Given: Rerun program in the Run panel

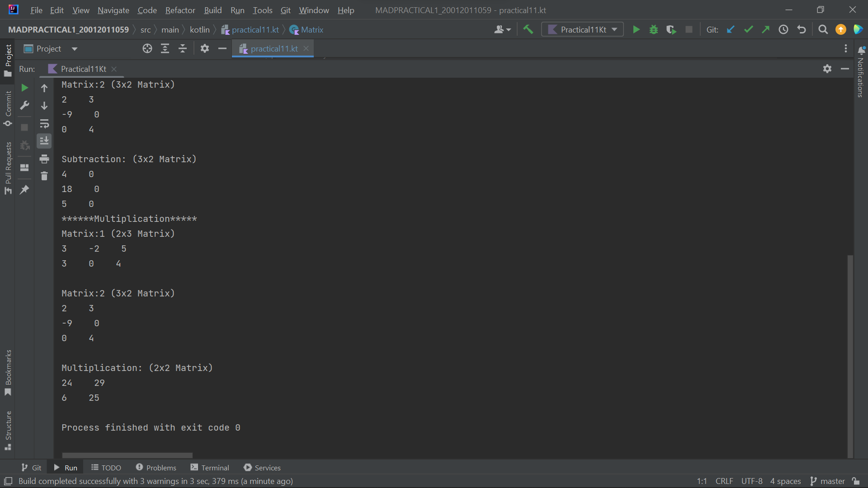Looking at the screenshot, I should 25,88.
